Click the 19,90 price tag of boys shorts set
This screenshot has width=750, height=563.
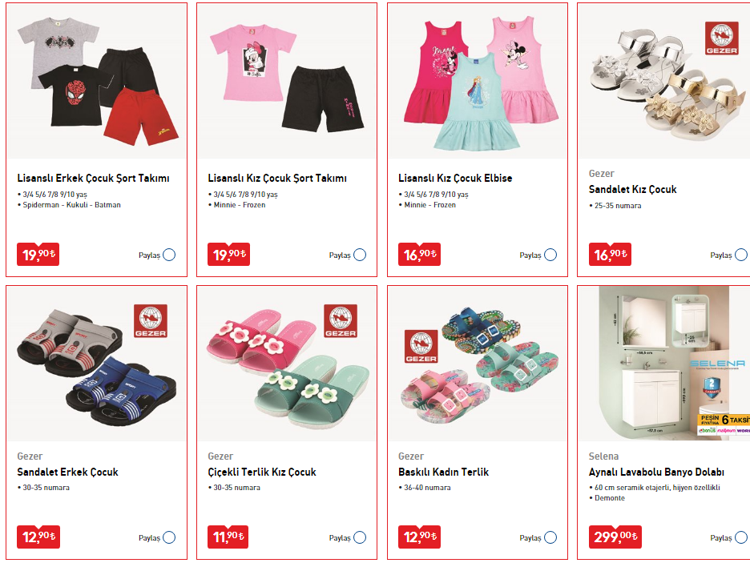click(38, 254)
